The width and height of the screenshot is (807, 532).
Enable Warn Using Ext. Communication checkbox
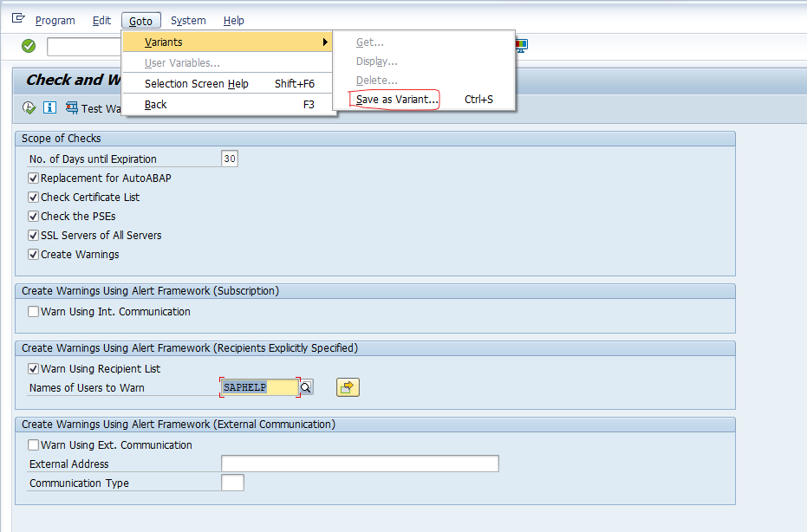pos(34,445)
